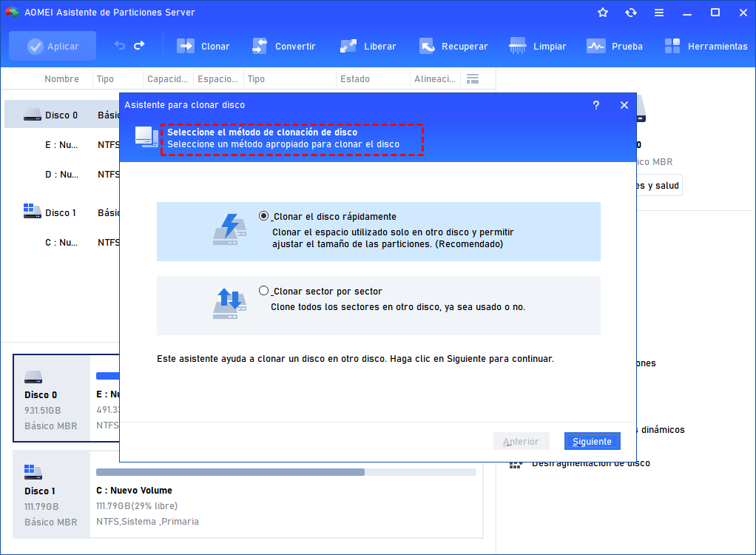The image size is (756, 555).
Task: Select the E : Nu... partition row
Action: [61, 144]
